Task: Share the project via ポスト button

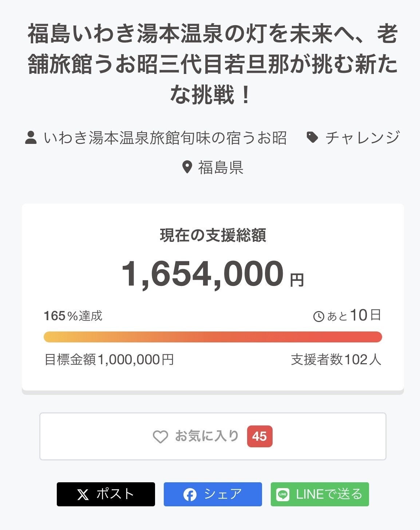Action: point(106,494)
